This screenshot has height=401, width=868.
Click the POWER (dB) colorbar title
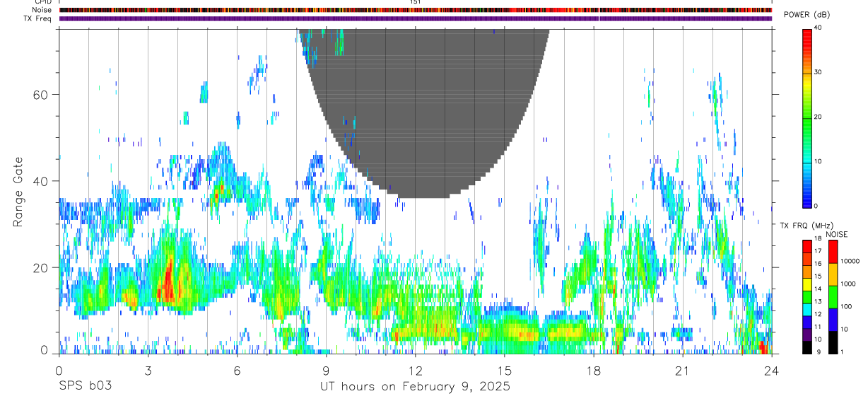[807, 16]
